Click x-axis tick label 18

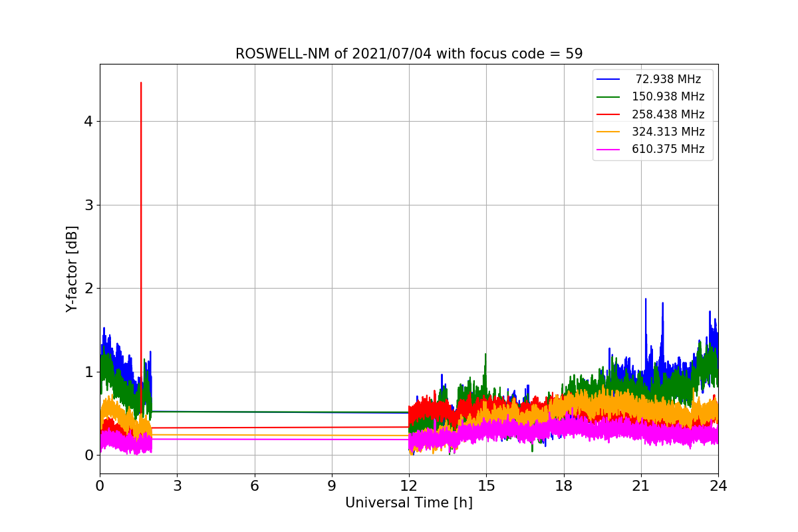(x=564, y=486)
